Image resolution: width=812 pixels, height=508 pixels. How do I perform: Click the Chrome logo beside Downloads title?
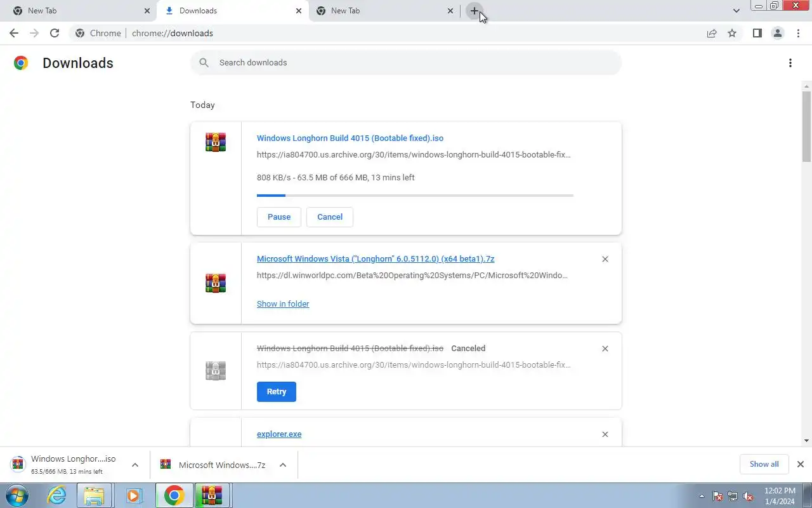[21, 63]
